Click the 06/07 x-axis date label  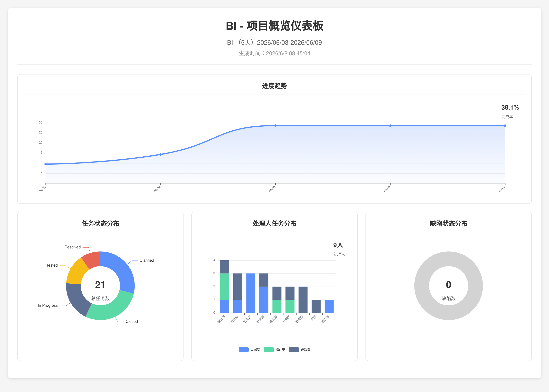tap(502, 189)
